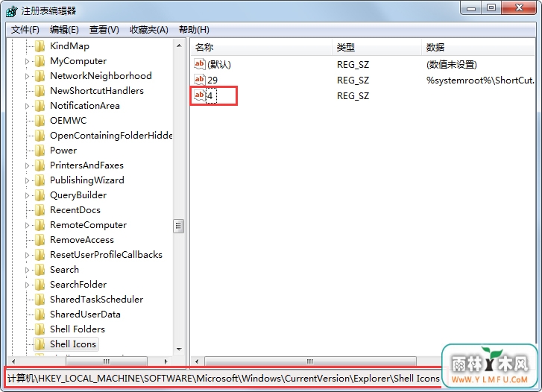Sort values by the 名称 column header
This screenshot has height=392, width=542.
[x=262, y=48]
